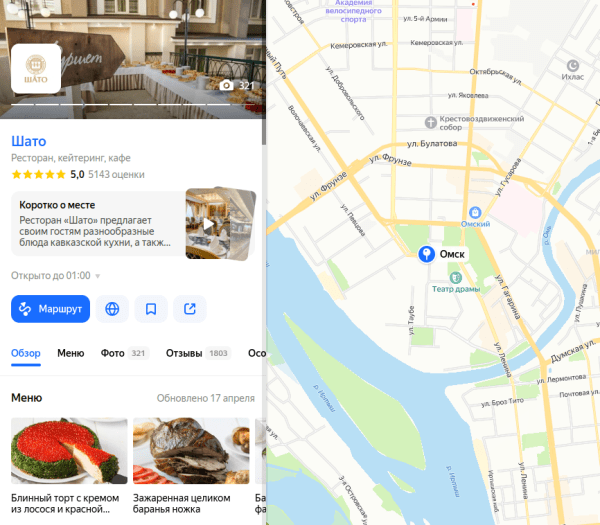The width and height of the screenshot is (600, 525).
Task: Click the 5143 оценки rating count
Action: pyautogui.click(x=116, y=174)
